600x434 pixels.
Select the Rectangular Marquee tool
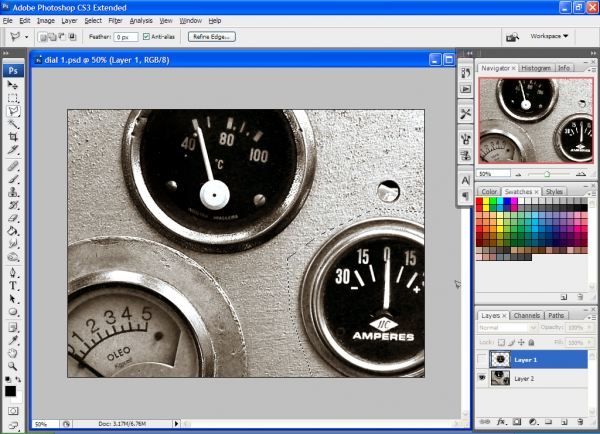(x=13, y=98)
